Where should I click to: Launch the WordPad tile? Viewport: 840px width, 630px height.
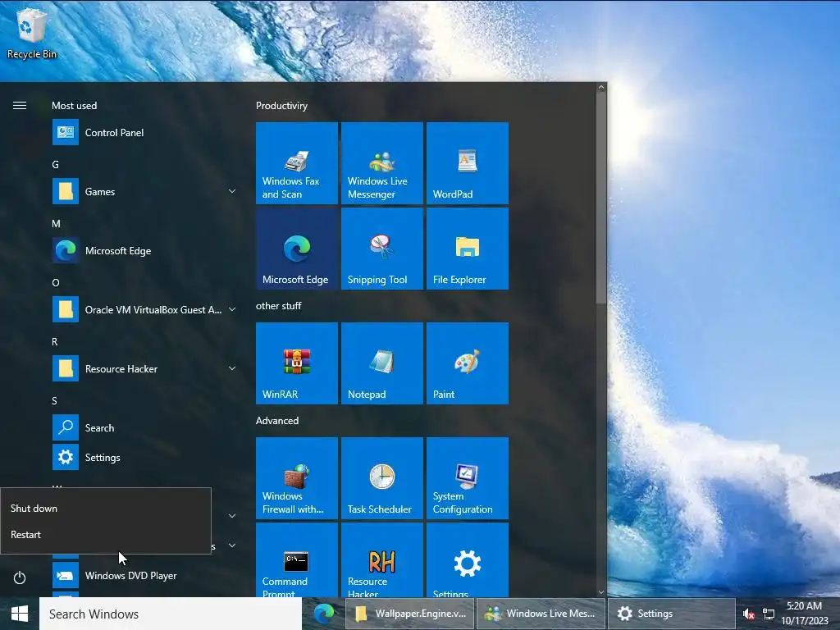(x=467, y=163)
